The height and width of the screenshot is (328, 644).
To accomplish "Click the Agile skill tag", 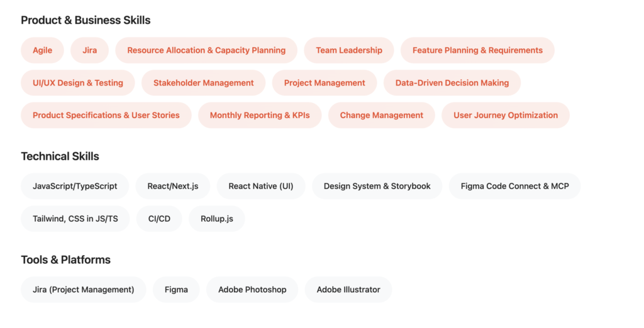I will [x=42, y=50].
